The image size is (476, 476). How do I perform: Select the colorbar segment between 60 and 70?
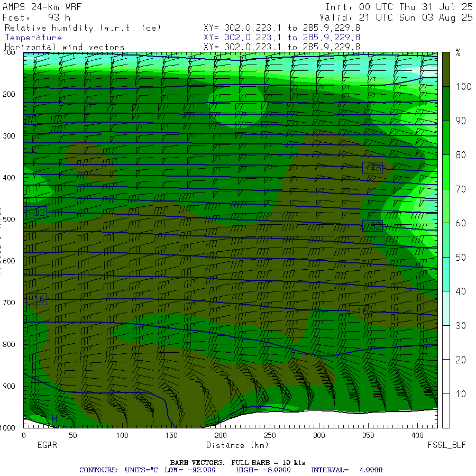(446, 206)
